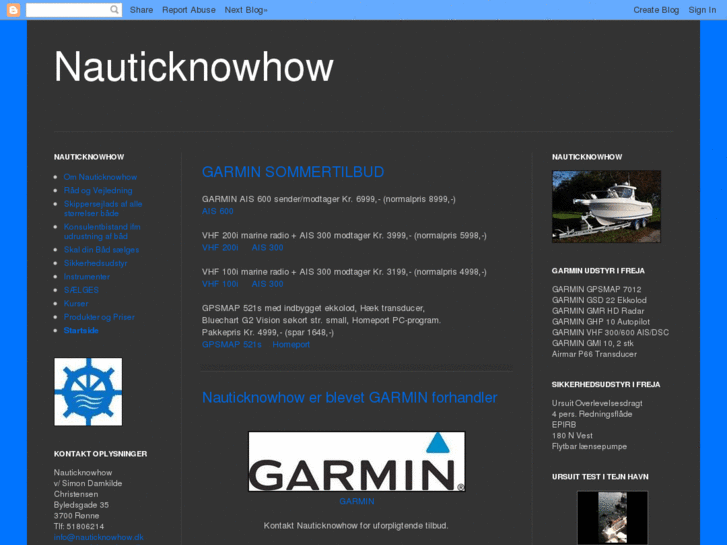Image resolution: width=727 pixels, height=545 pixels.
Task: Select Airmar P66 Transducer text
Action: (594, 354)
